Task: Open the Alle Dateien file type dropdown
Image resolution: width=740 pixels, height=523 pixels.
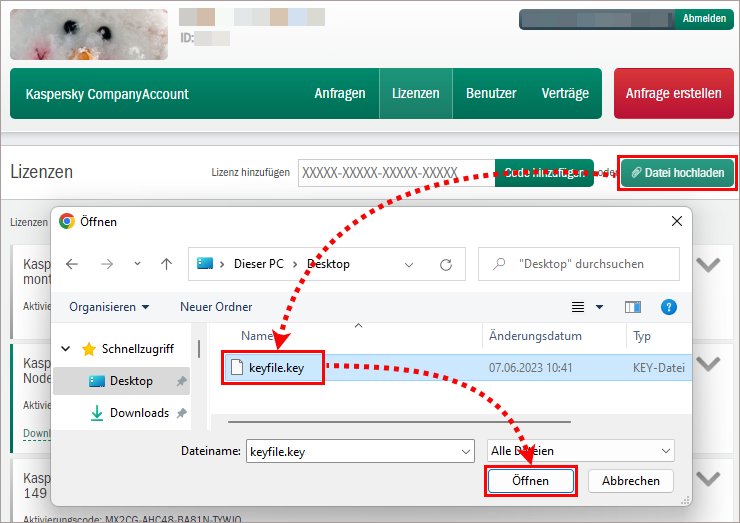Action: click(x=580, y=452)
